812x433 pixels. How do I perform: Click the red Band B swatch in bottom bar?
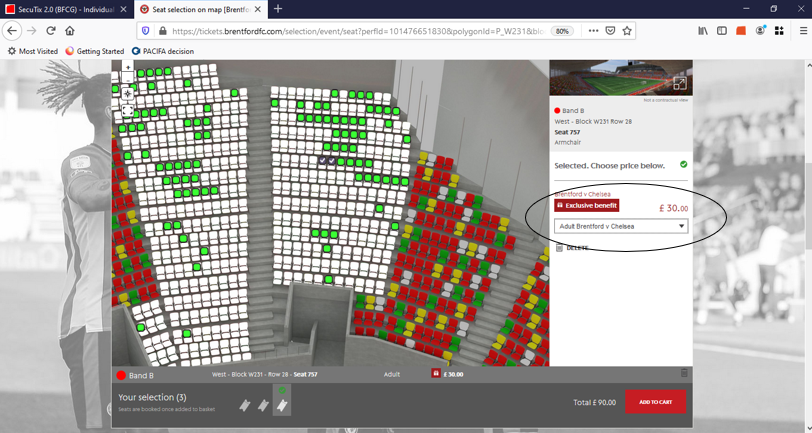[x=121, y=376]
